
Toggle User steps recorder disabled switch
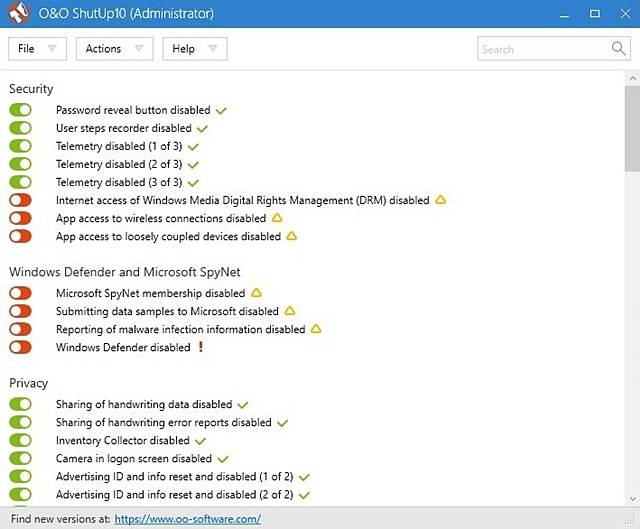tap(20, 128)
